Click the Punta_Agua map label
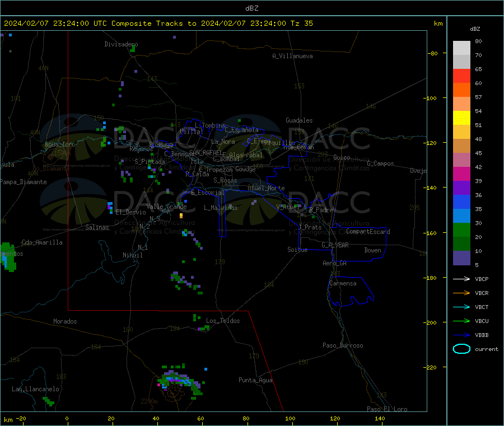This screenshot has height=426, width=504. (x=255, y=380)
